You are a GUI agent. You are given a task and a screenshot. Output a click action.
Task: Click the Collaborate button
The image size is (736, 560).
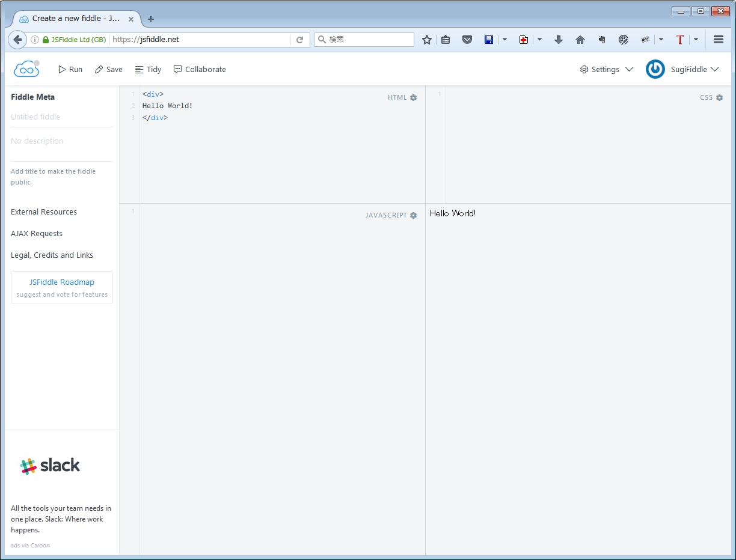coord(200,69)
